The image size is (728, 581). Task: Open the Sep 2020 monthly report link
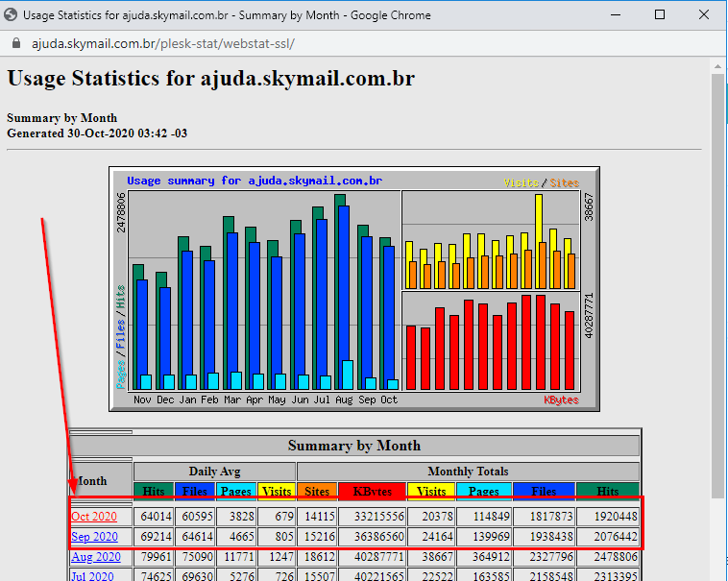point(94,537)
